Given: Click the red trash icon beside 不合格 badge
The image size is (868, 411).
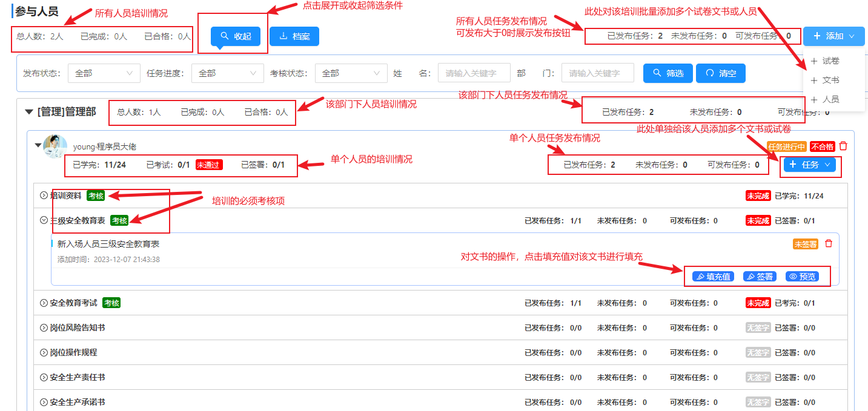Looking at the screenshot, I should coord(843,146).
